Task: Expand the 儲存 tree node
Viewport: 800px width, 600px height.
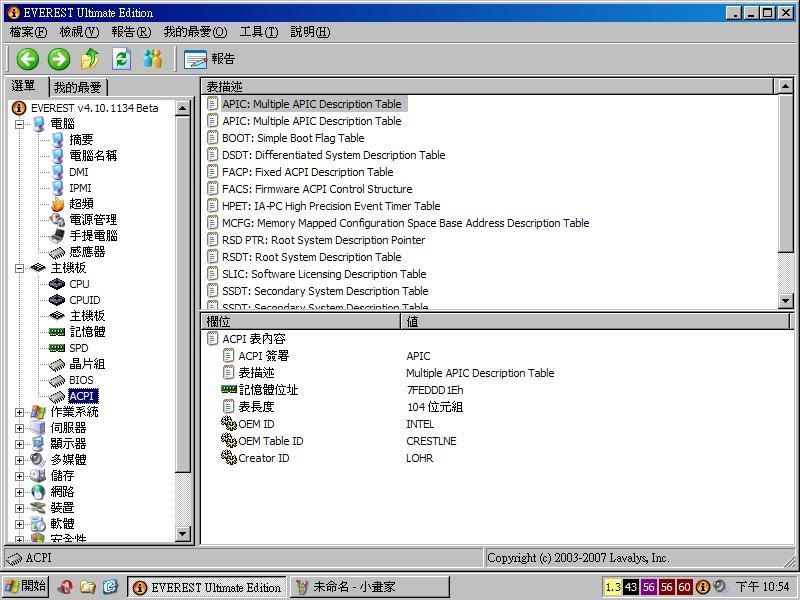Action: click(19, 477)
